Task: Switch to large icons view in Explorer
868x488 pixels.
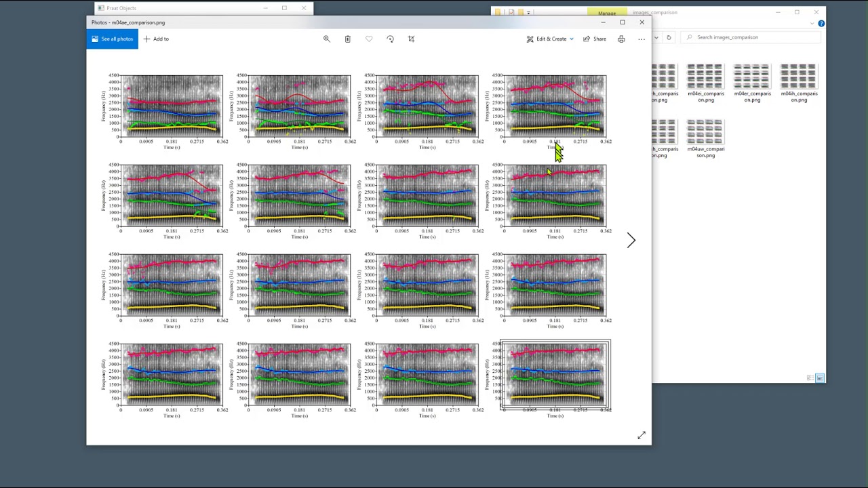Action: point(820,378)
